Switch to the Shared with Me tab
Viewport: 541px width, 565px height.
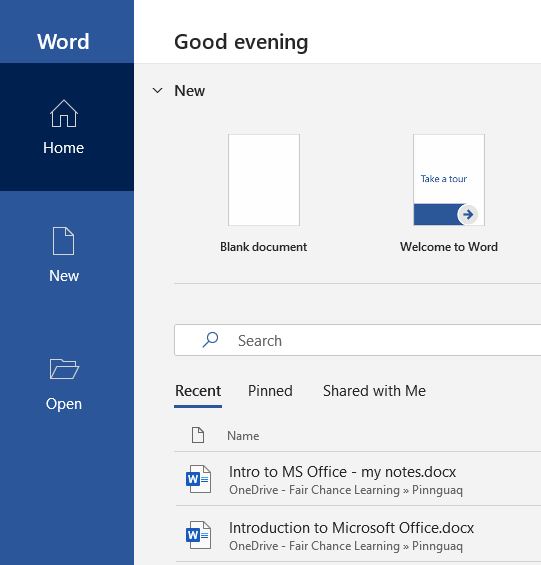374,391
